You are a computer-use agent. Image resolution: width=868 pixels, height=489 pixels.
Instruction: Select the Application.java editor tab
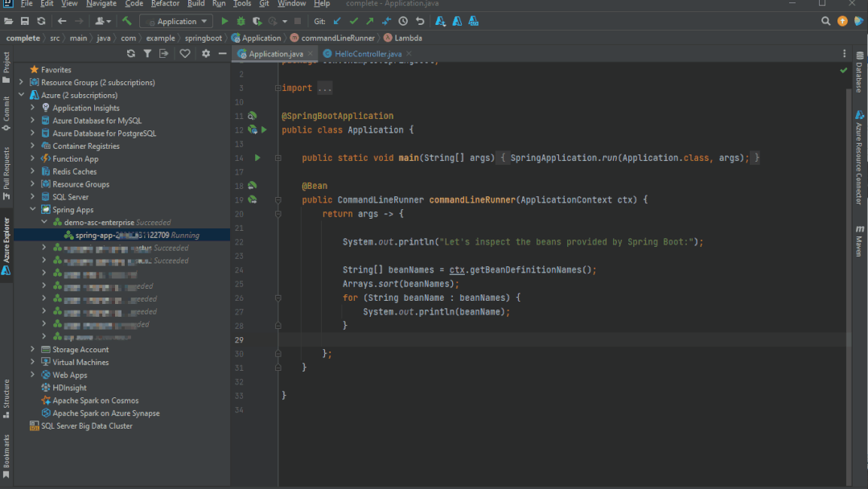pyautogui.click(x=276, y=54)
